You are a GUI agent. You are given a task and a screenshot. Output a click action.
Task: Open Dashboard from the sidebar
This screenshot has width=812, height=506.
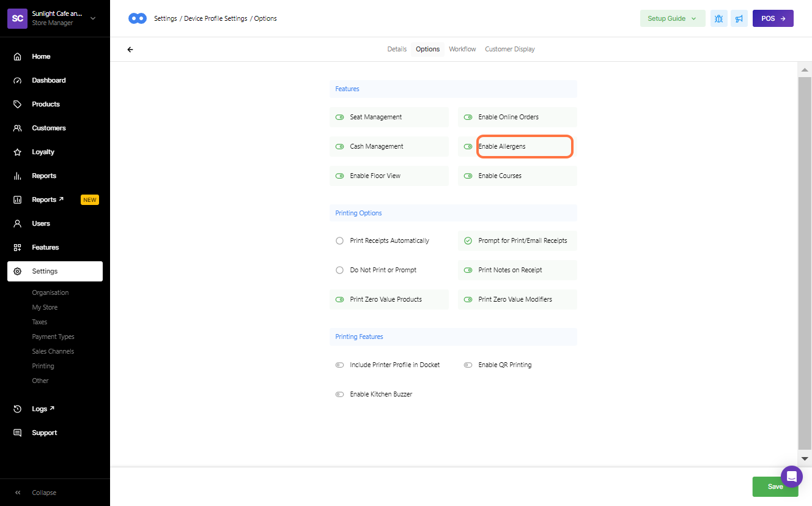(x=48, y=80)
